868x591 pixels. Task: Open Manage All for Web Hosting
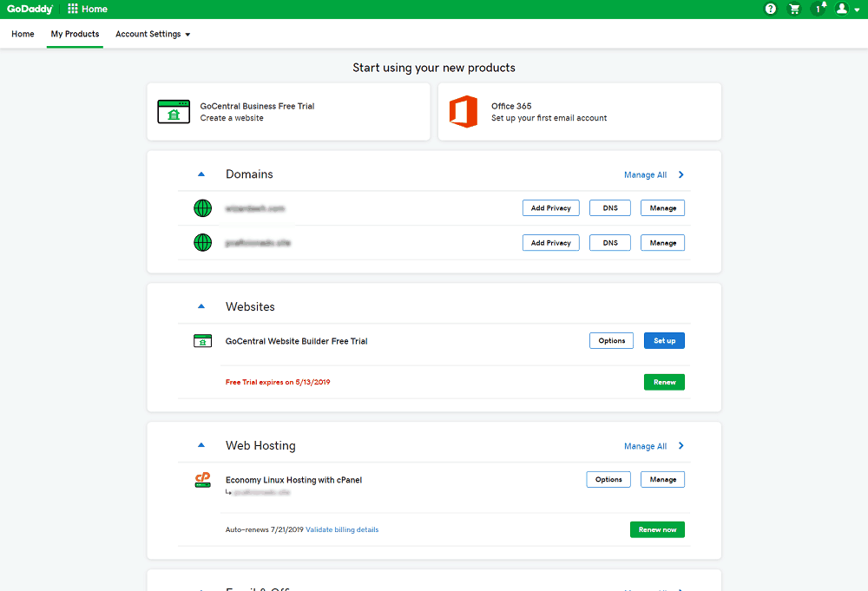pyautogui.click(x=646, y=446)
